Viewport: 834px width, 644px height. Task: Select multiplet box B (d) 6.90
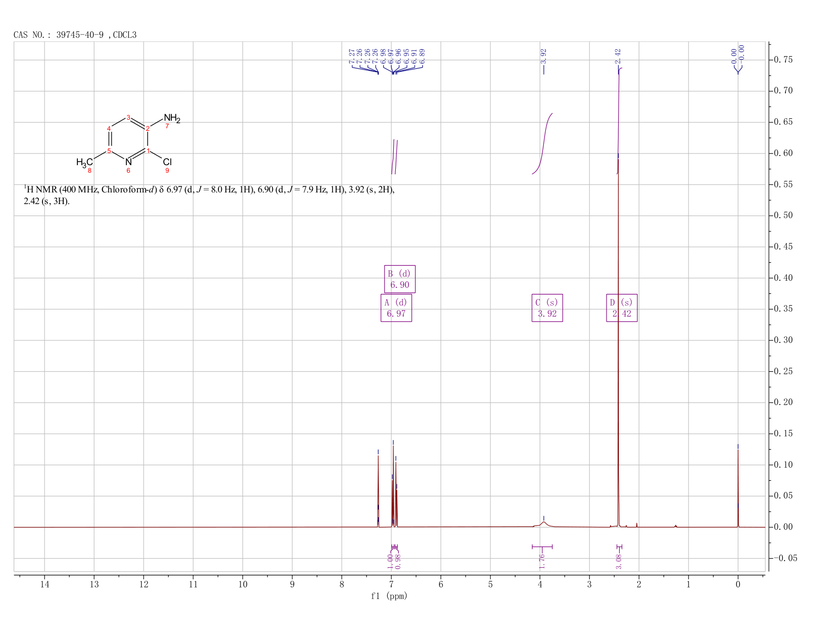point(400,279)
